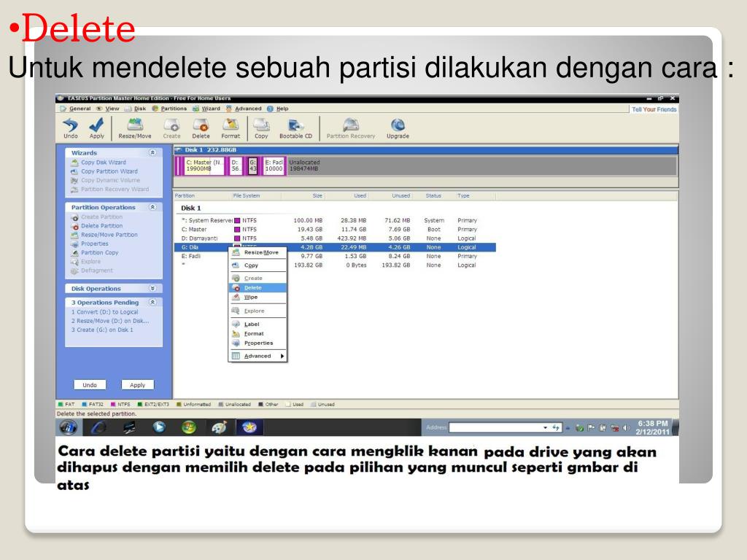Click the Apply checkmark toolbar icon
This screenshot has height=560, width=747.
tap(97, 128)
